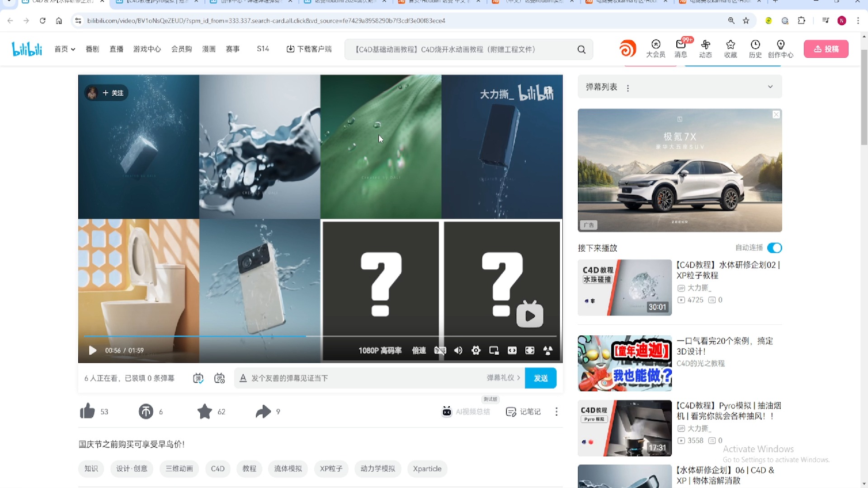Viewport: 868px width, 488px height.
Task: Expand video speed playback options
Action: pyautogui.click(x=417, y=350)
